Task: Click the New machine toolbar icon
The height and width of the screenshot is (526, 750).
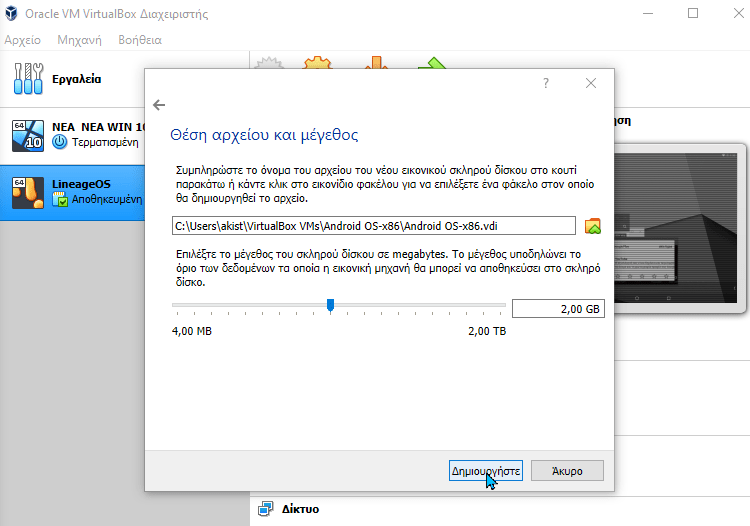Action: (x=269, y=63)
